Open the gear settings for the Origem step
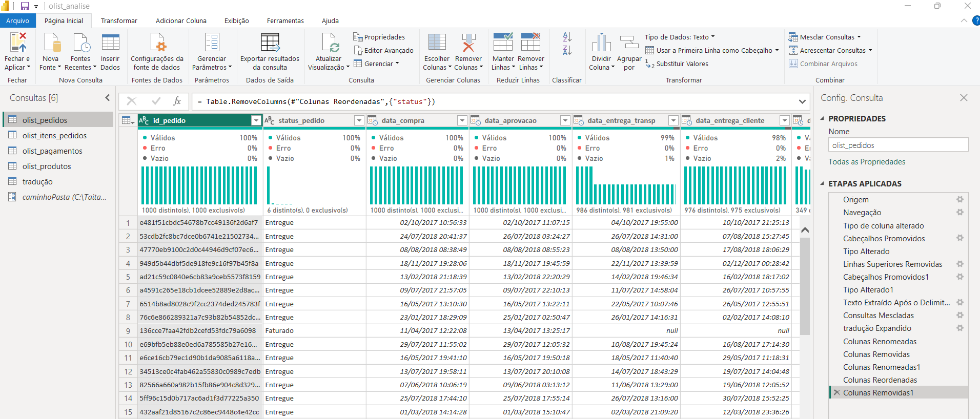The height and width of the screenshot is (419, 980). click(x=959, y=199)
